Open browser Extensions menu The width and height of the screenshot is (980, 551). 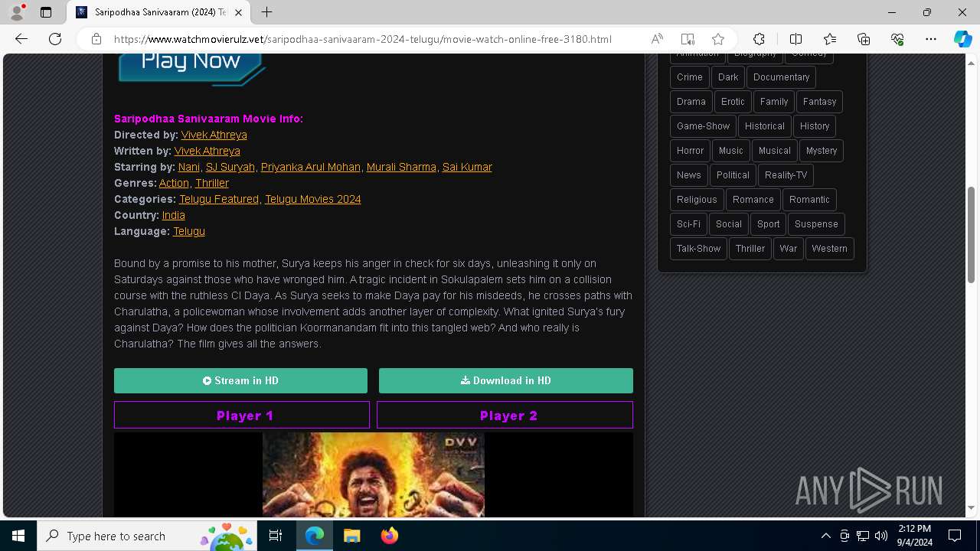click(759, 39)
